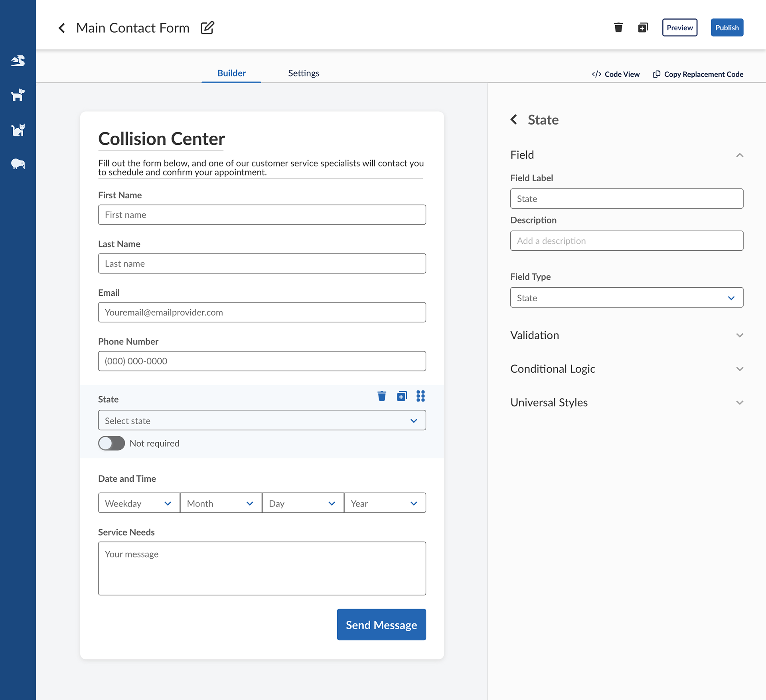Open the dog icon in sidebar
Viewport: 766px width, 700px height.
click(x=18, y=95)
